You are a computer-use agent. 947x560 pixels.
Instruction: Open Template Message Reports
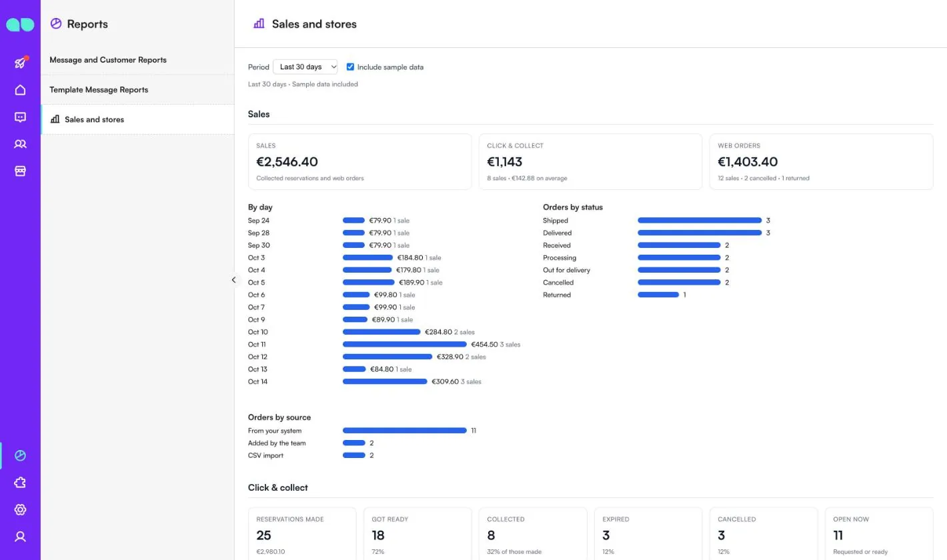pyautogui.click(x=137, y=89)
